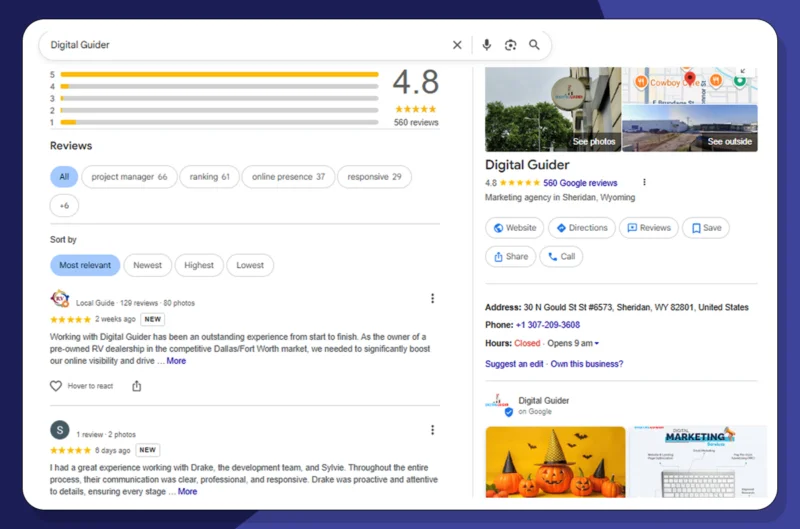The width and height of the screenshot is (800, 529).
Task: Filter reviews by online presence 37
Action: point(288,177)
